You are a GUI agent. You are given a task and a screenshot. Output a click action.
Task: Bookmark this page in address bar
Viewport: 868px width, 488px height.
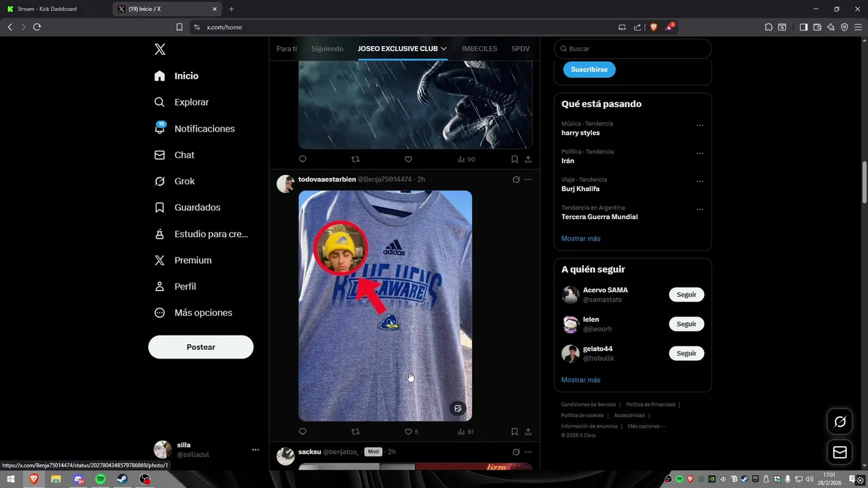(179, 27)
